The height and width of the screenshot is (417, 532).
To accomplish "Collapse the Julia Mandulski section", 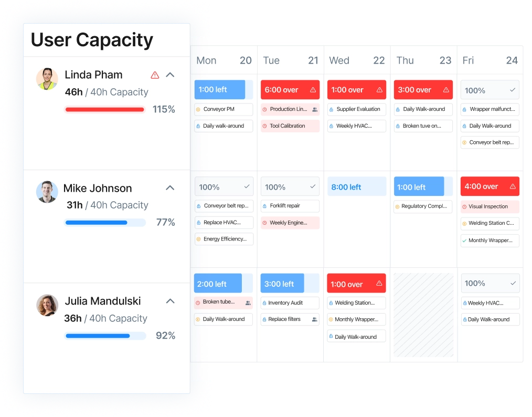I will tap(169, 301).
